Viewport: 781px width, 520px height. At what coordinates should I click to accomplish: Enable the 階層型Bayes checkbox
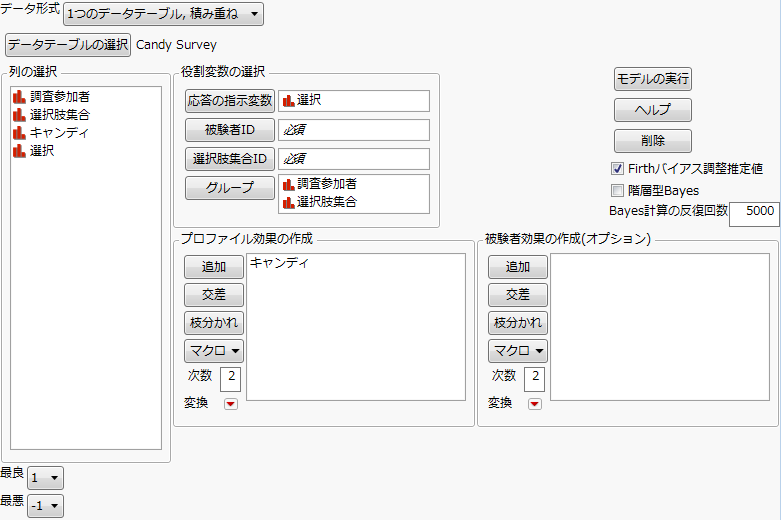617,190
